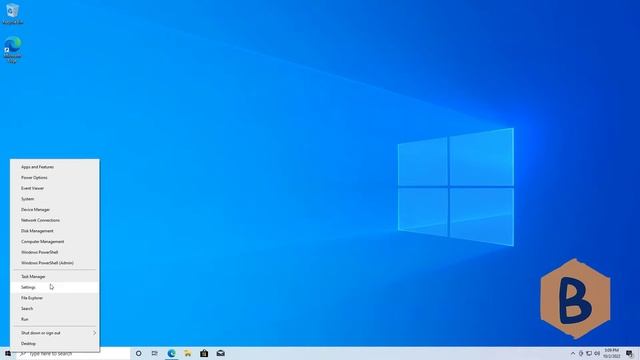Open the Mail app on taskbar
Image resolution: width=640 pixels, height=360 pixels.
[221, 353]
